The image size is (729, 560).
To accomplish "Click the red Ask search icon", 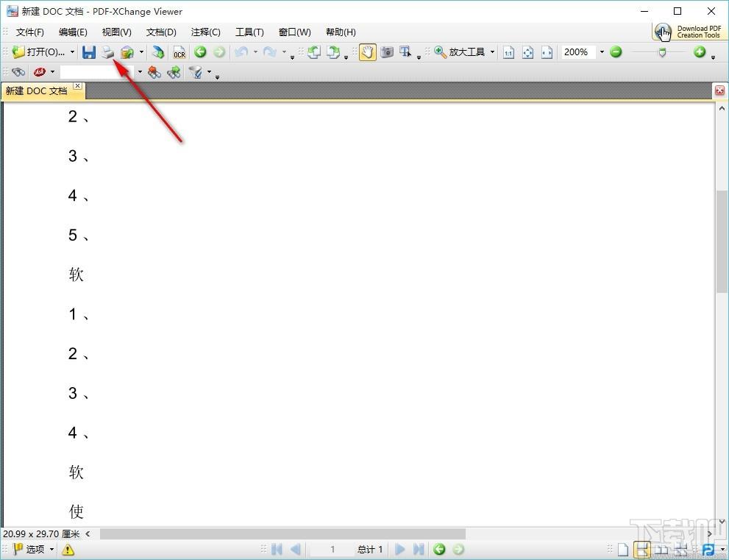I will 40,72.
